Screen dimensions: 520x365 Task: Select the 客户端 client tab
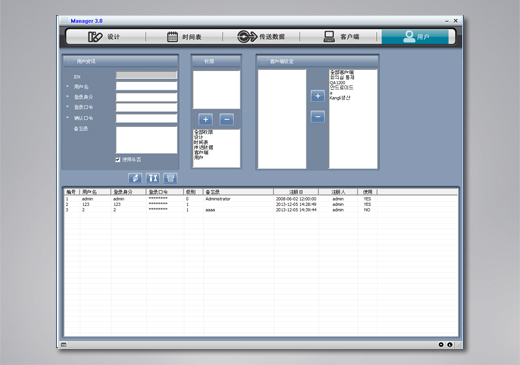click(x=341, y=37)
